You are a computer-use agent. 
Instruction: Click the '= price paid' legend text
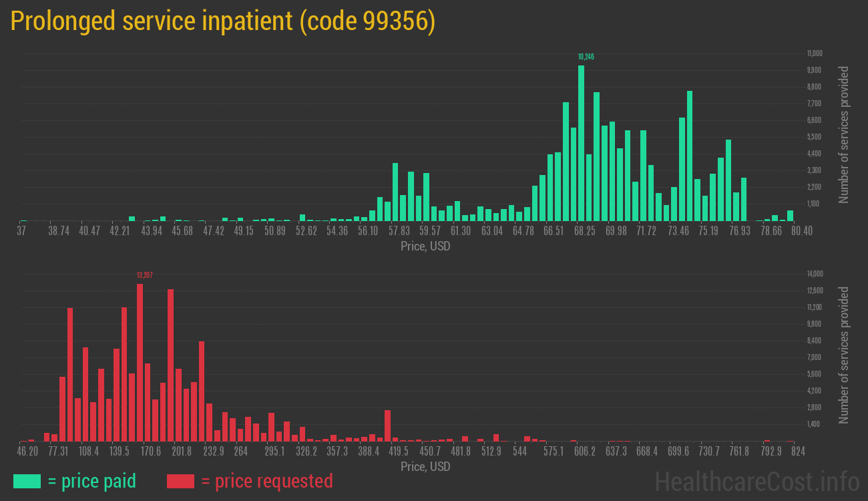91,481
